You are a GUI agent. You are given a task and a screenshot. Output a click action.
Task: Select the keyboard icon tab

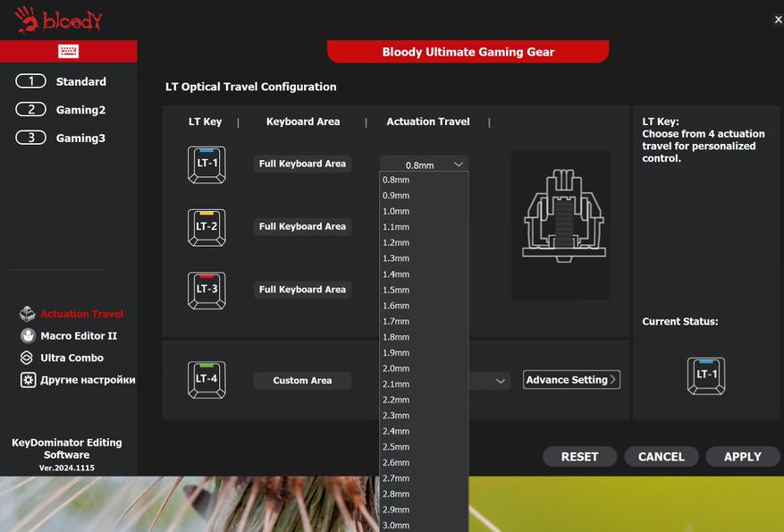click(x=69, y=51)
